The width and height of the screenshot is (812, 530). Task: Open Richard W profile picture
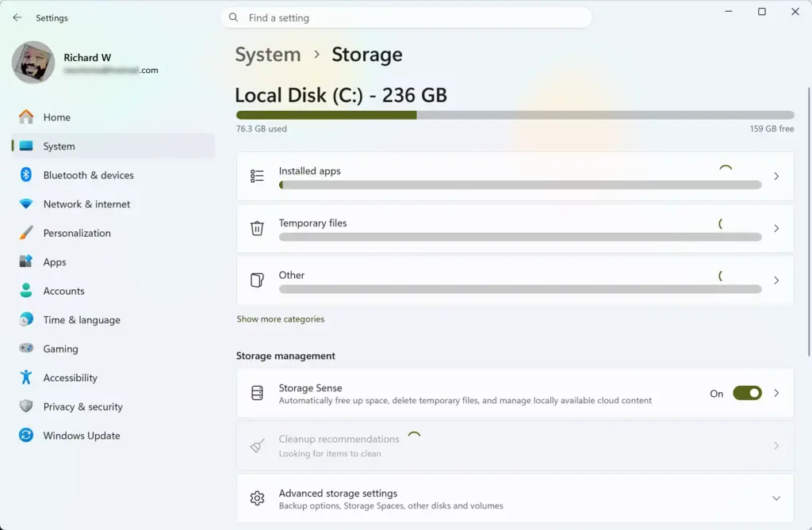[33, 63]
